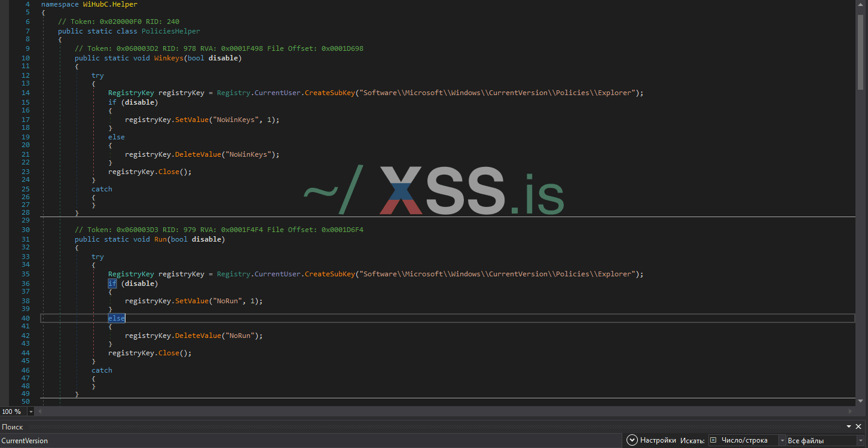868x448 pixels.
Task: Click the highlighted if keyword on line 36
Action: [112, 284]
